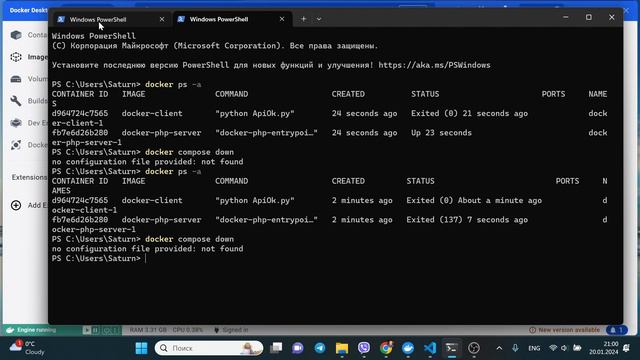This screenshot has height=360, width=640.
Task: Open Docker Desktop notifications bell badge
Action: pos(617,330)
